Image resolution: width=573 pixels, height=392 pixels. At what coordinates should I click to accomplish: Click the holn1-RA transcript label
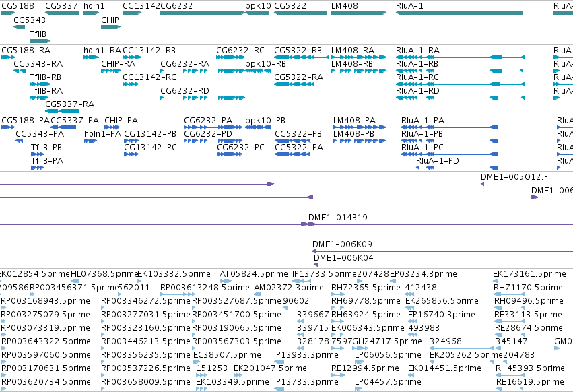pyautogui.click(x=102, y=50)
